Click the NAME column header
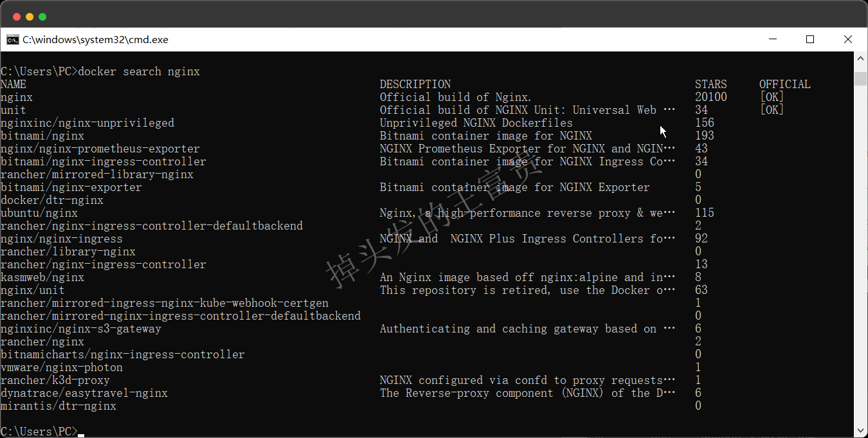The image size is (868, 438). (x=14, y=84)
